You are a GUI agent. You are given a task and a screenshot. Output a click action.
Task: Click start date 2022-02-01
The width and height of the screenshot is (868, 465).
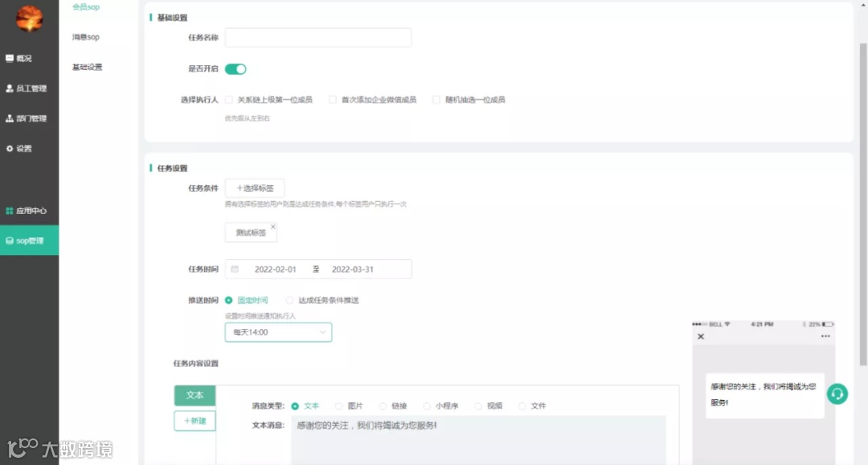[275, 270]
